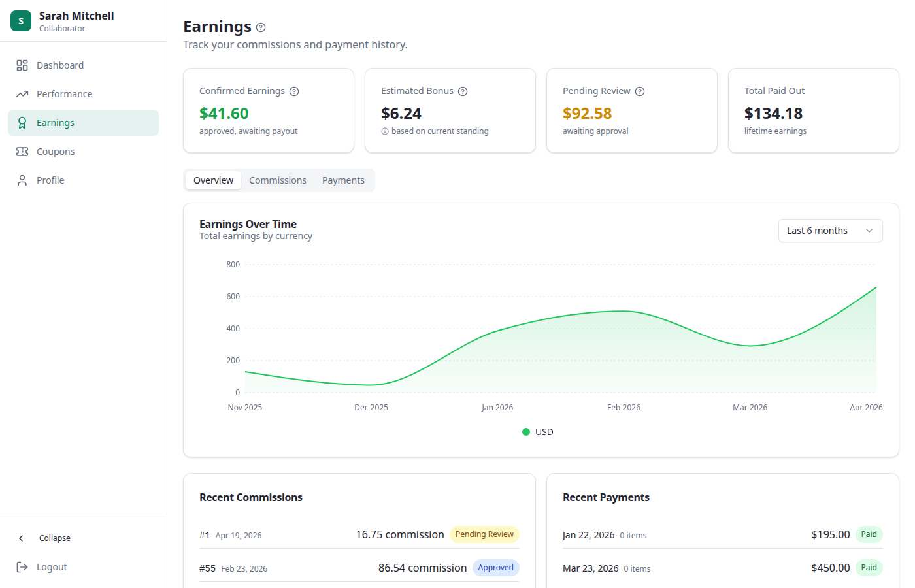
Task: Click the question mark next to Pending Review
Action: point(640,91)
